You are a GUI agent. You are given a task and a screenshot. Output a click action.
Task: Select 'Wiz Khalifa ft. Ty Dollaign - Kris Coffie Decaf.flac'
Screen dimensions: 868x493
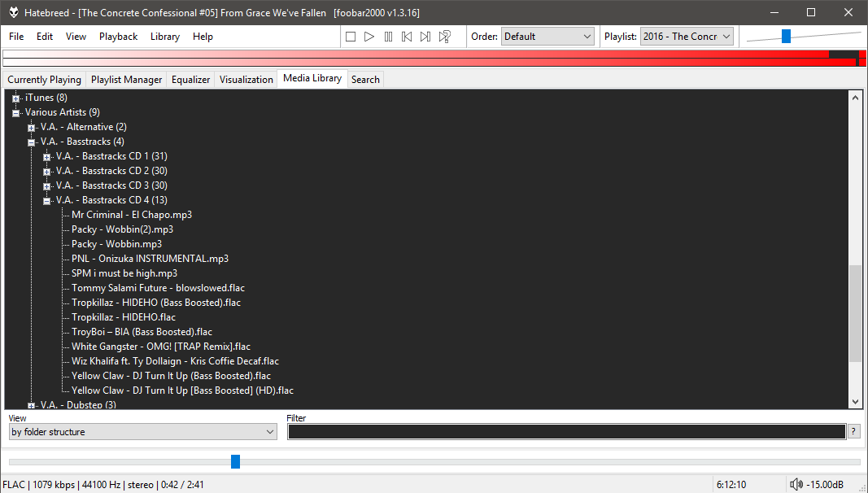(175, 361)
